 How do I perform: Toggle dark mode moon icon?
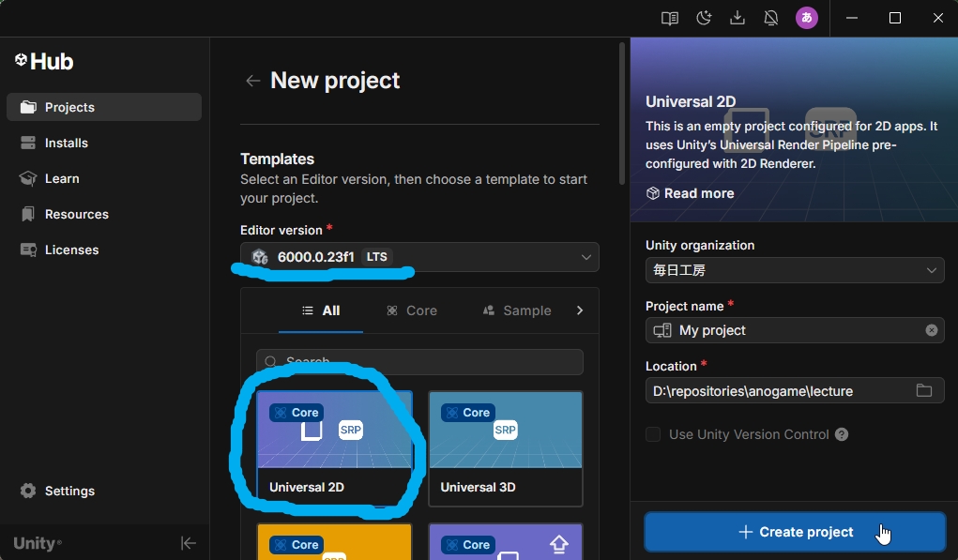click(x=704, y=18)
